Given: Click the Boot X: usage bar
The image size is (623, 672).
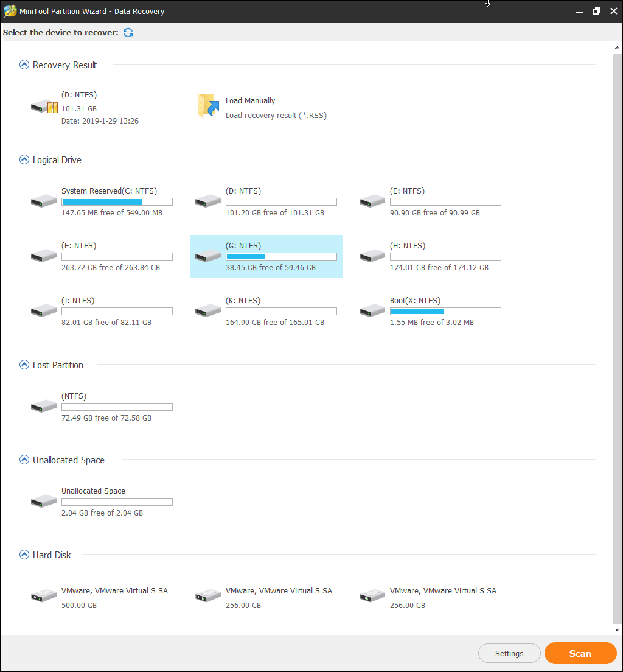Looking at the screenshot, I should pos(445,312).
